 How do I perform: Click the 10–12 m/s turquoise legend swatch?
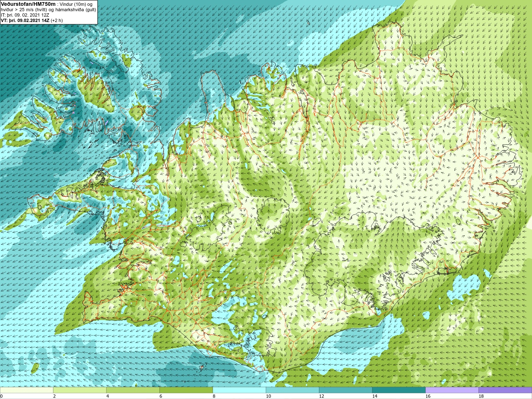(293, 390)
